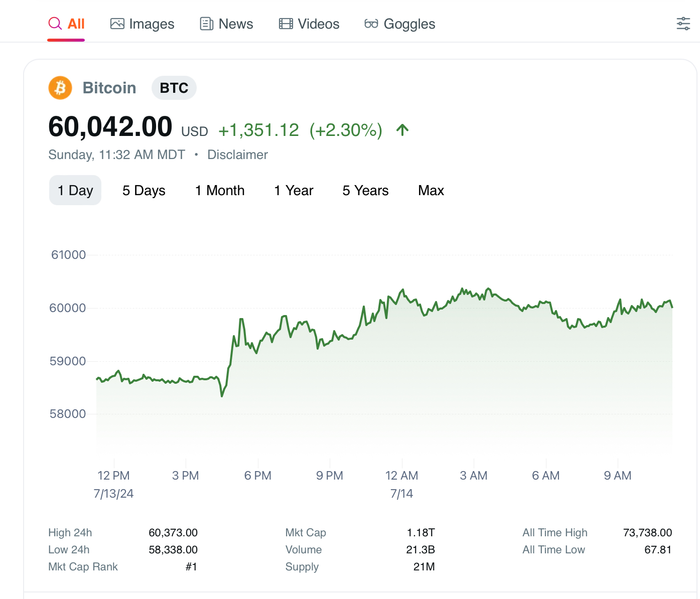Open the Images search tab
Viewport: 700px width, 599px height.
pyautogui.click(x=143, y=24)
